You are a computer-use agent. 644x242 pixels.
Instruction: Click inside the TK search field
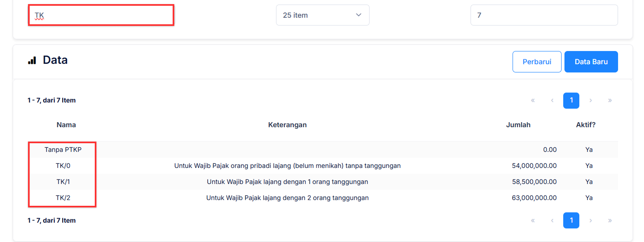click(101, 15)
